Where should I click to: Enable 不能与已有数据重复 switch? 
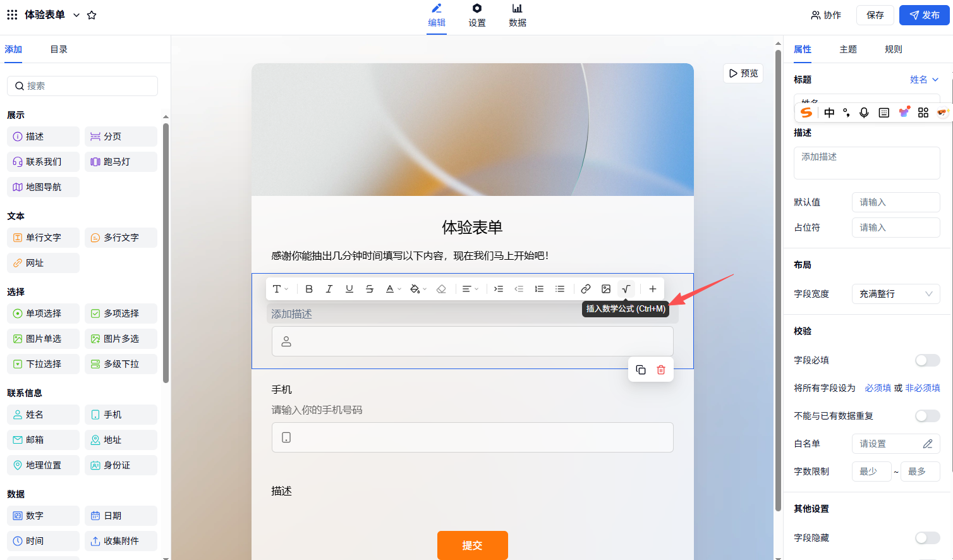(927, 416)
